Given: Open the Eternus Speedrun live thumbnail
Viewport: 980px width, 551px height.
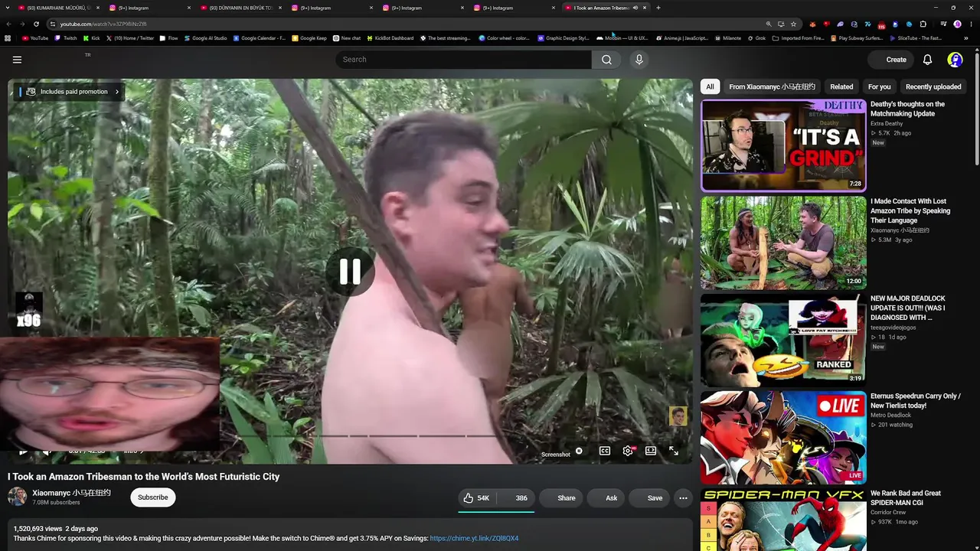Looking at the screenshot, I should (783, 437).
